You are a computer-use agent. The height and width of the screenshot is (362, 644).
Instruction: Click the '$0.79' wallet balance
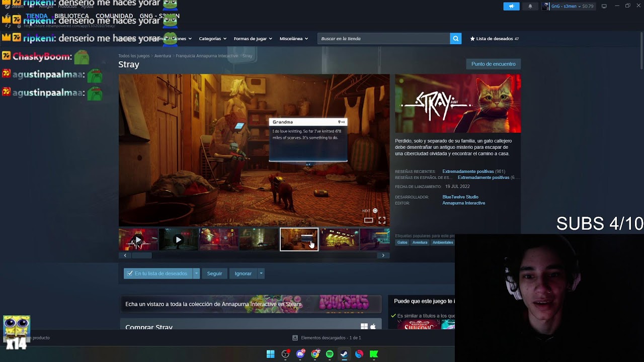point(588,7)
